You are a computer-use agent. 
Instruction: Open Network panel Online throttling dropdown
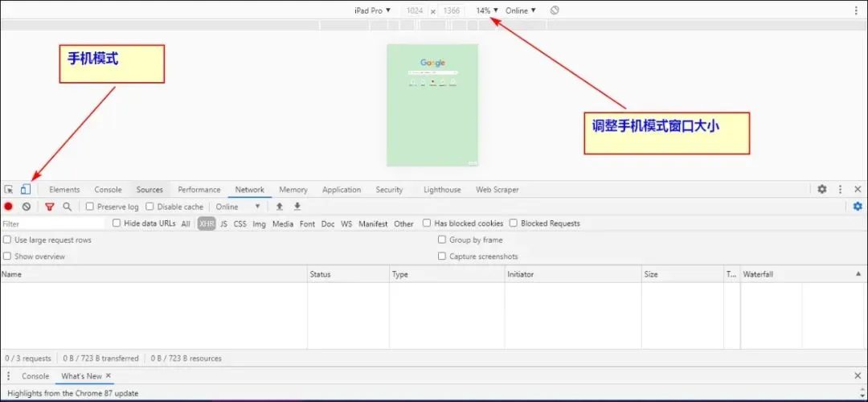pyautogui.click(x=238, y=207)
